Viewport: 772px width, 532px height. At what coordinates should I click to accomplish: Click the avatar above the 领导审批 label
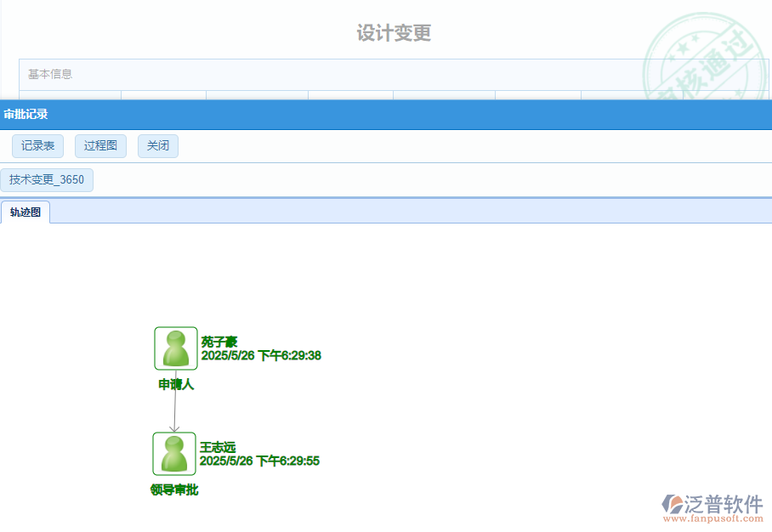click(x=174, y=453)
